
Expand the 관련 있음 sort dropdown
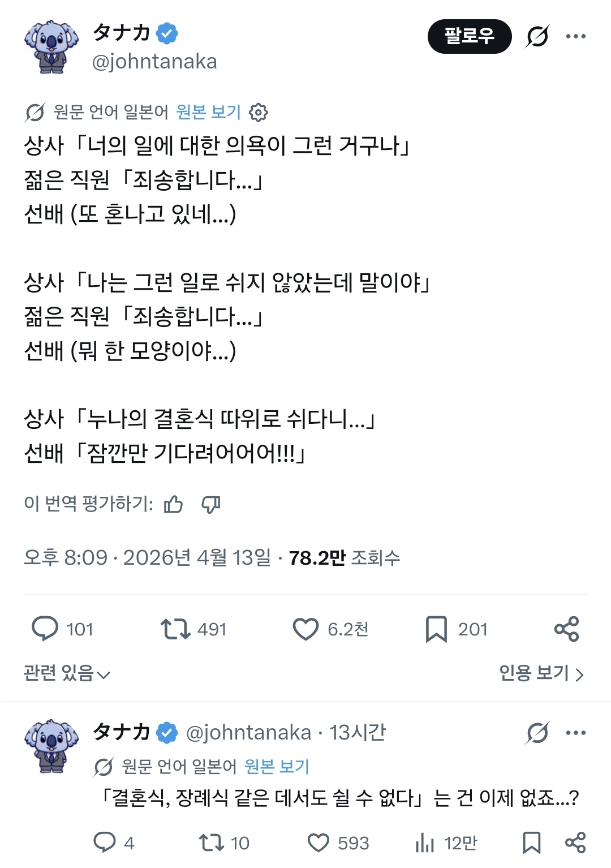[67, 673]
